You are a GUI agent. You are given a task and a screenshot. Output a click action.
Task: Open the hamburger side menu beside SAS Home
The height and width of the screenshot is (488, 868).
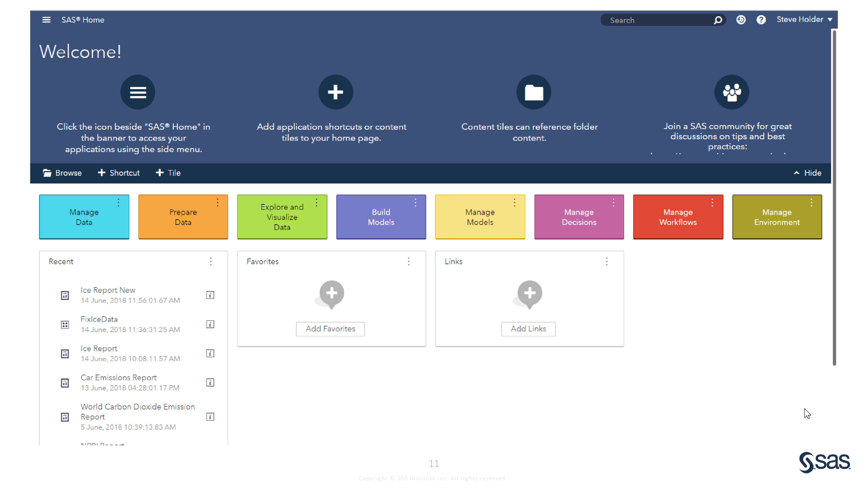(x=46, y=20)
